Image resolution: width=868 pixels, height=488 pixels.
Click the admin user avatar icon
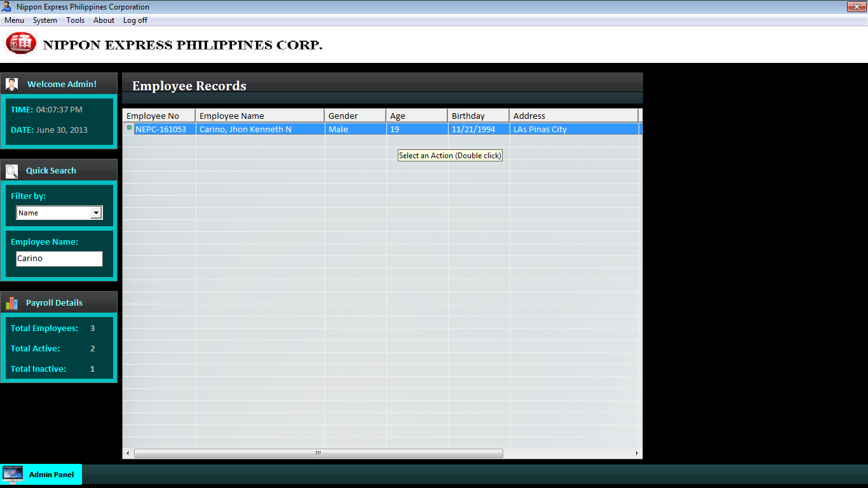(x=11, y=85)
